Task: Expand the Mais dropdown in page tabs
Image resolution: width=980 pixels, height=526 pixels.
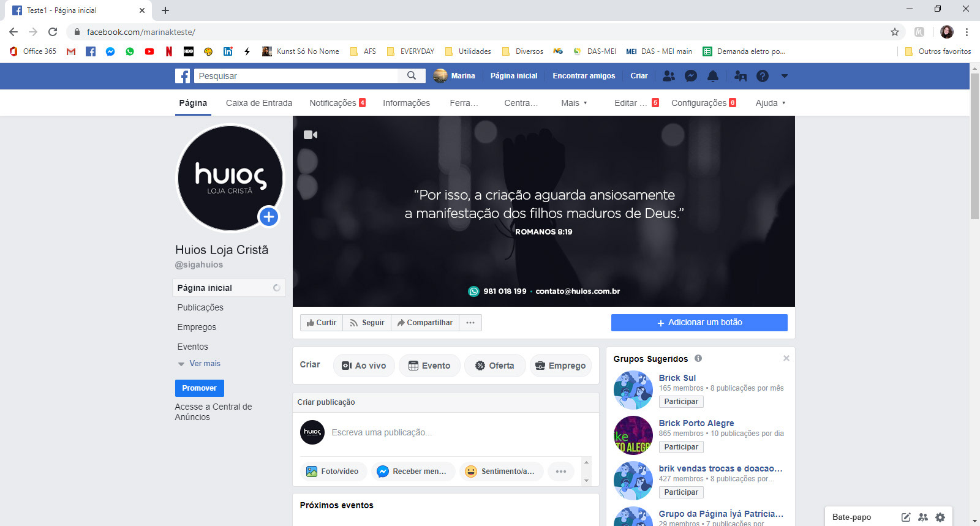Action: coord(574,103)
